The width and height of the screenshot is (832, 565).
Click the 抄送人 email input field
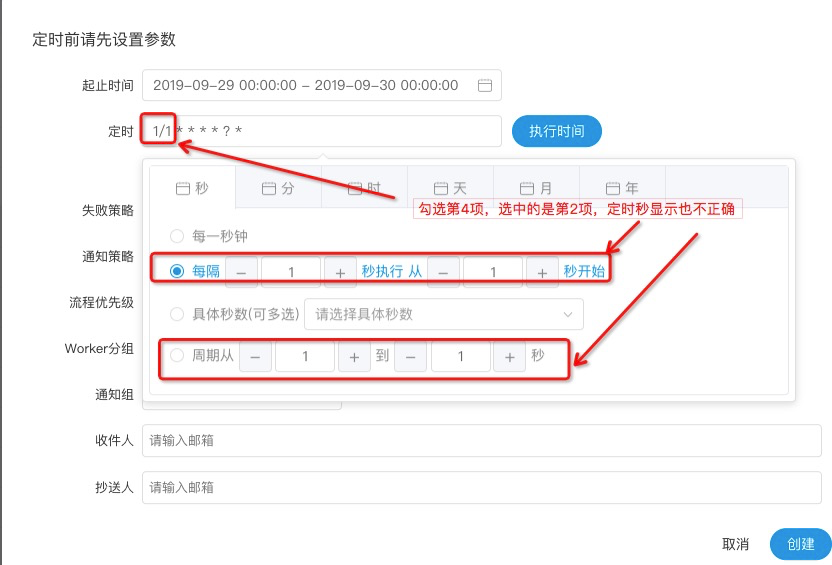(481, 488)
